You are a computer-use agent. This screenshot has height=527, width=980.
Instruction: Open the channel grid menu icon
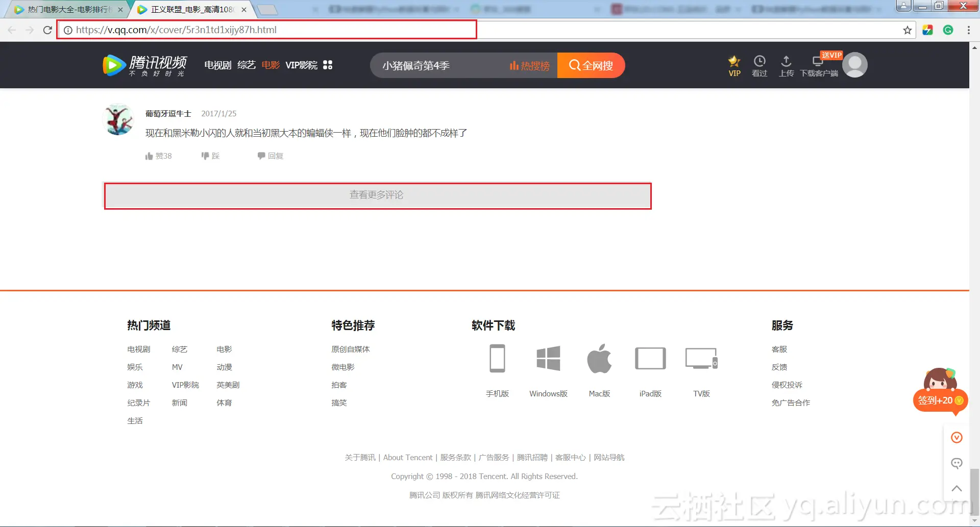coord(328,65)
